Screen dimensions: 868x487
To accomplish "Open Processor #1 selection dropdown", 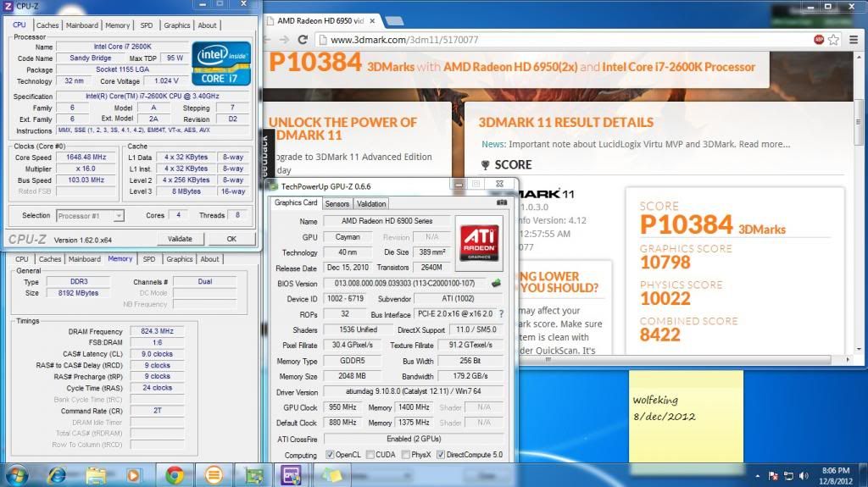I will pos(90,216).
